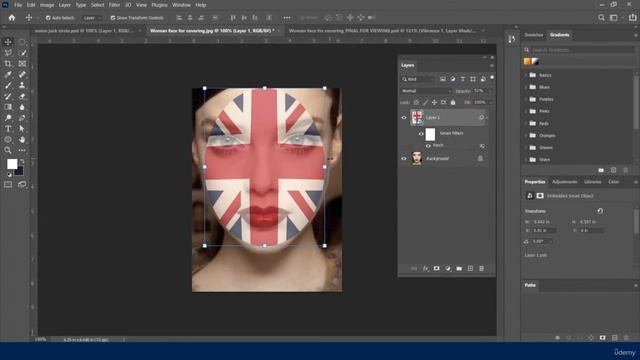Switch to the Libraries tab
This screenshot has height=360, width=640.
(593, 182)
